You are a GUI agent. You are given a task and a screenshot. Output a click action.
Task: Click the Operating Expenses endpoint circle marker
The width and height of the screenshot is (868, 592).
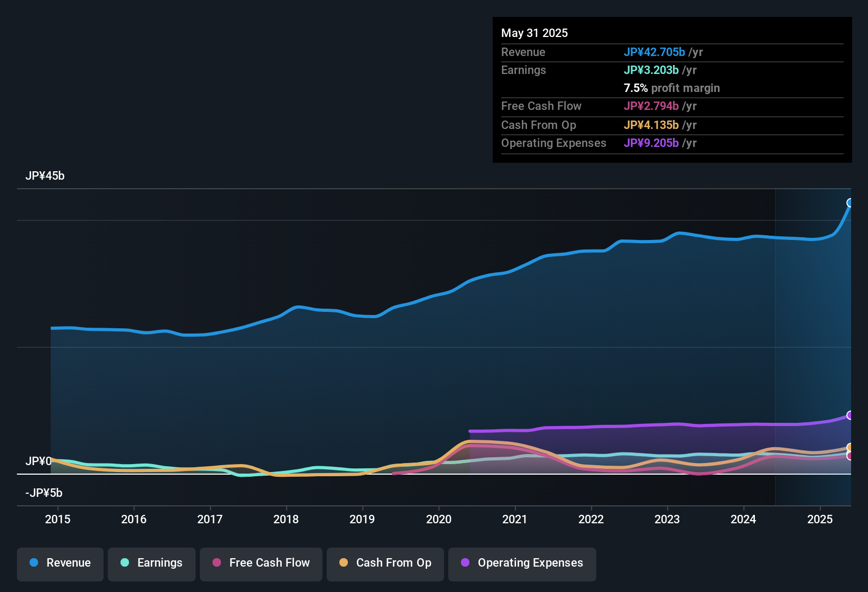(x=849, y=415)
